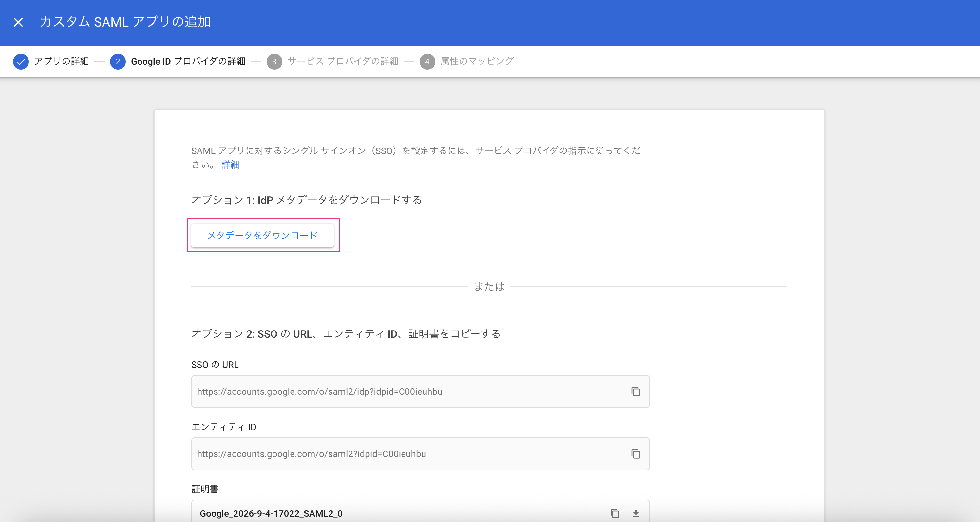This screenshot has width=980, height=522.
Task: Open the 詳細 help link
Action: pyautogui.click(x=230, y=165)
